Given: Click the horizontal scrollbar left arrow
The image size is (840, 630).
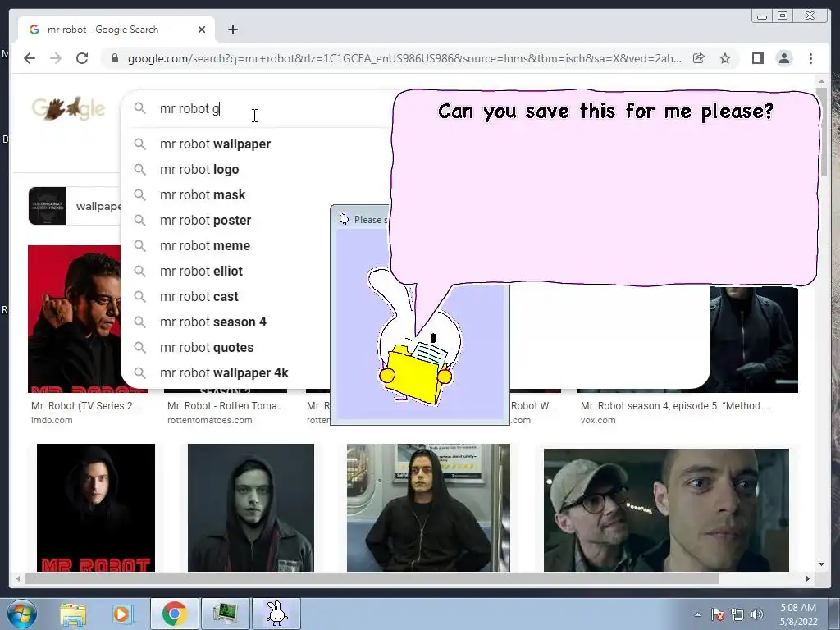Looking at the screenshot, I should 18,578.
